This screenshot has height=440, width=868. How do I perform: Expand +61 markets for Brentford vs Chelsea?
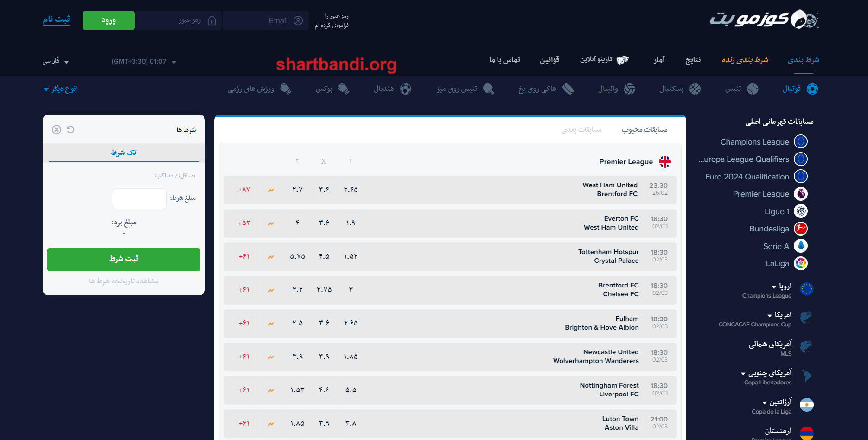pos(244,290)
